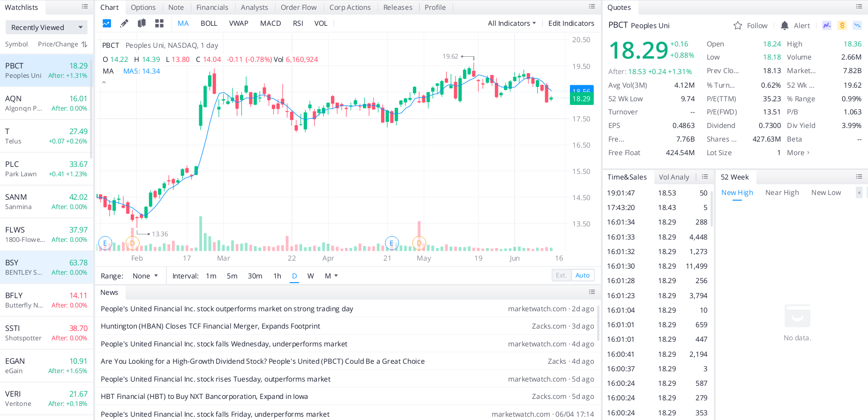Click Edit Indicators
868x420 pixels.
coord(571,23)
